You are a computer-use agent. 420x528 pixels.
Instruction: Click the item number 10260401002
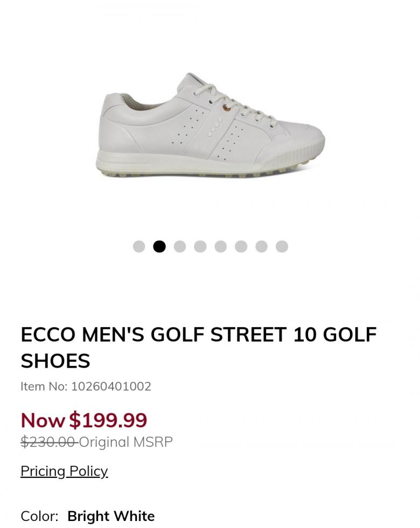(111, 386)
